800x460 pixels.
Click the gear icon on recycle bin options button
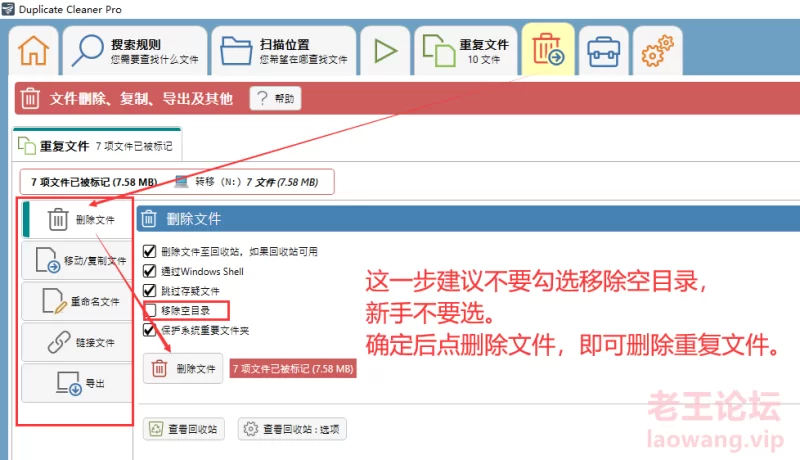251,429
